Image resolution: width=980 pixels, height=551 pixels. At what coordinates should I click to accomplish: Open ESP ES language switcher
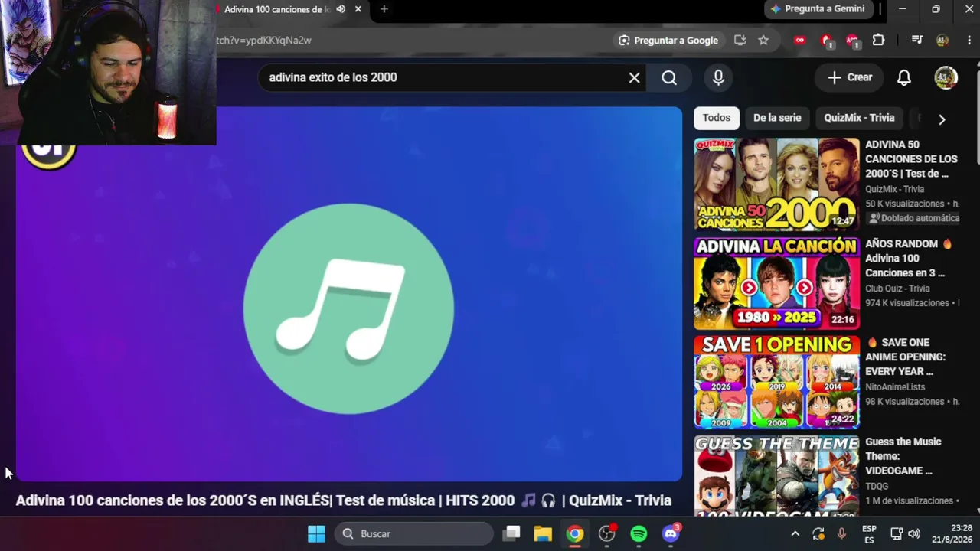click(x=869, y=533)
